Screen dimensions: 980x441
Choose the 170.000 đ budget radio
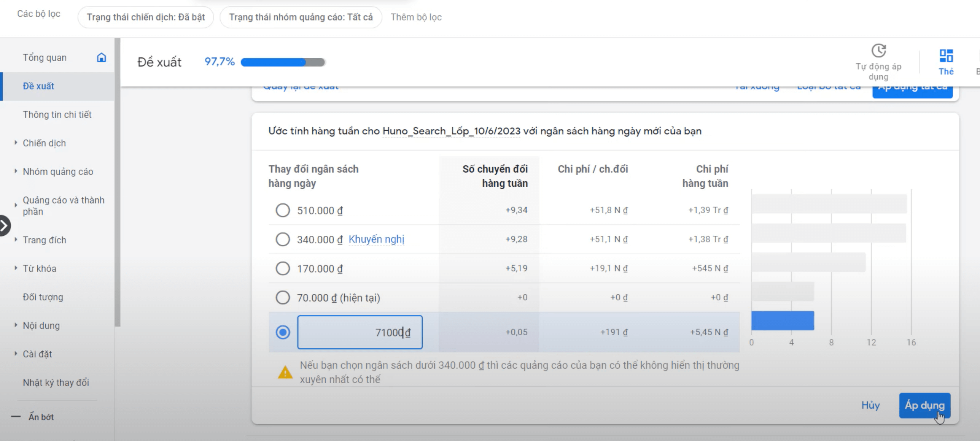coord(283,268)
